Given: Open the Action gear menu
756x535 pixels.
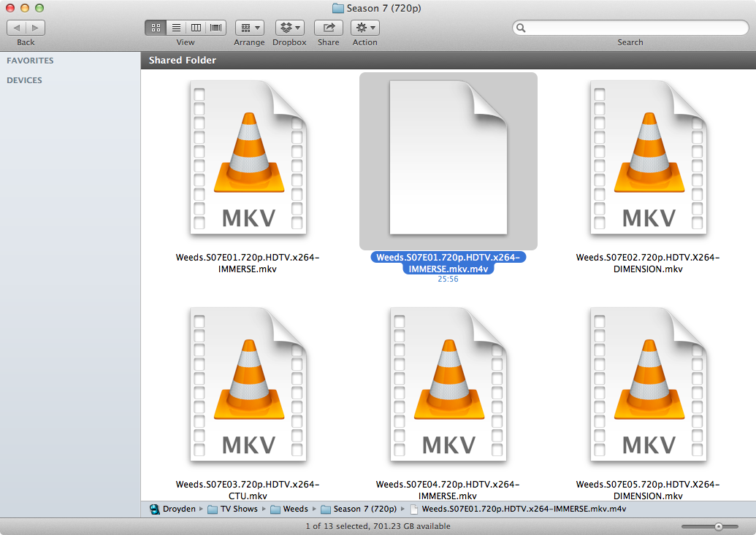Looking at the screenshot, I should [365, 28].
